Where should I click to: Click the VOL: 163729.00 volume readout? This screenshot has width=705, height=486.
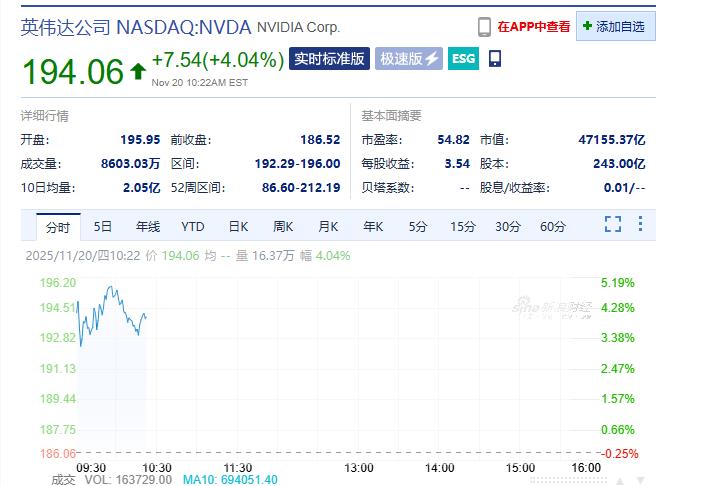[128, 480]
